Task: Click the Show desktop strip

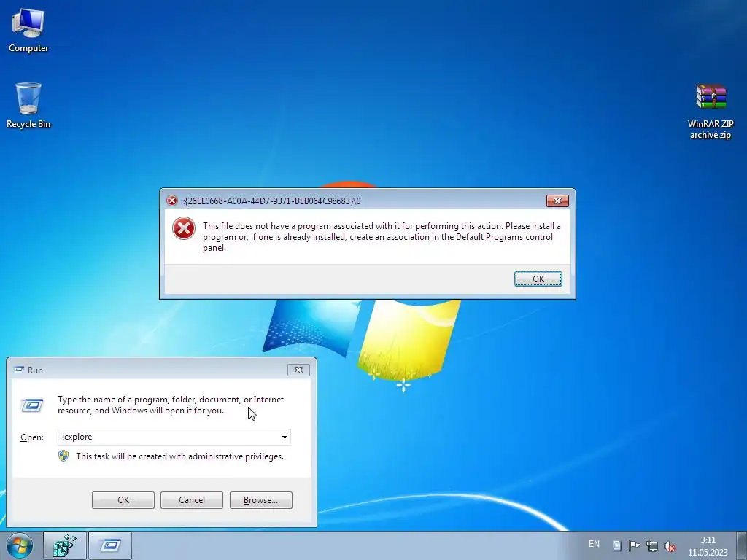Action: [742, 545]
